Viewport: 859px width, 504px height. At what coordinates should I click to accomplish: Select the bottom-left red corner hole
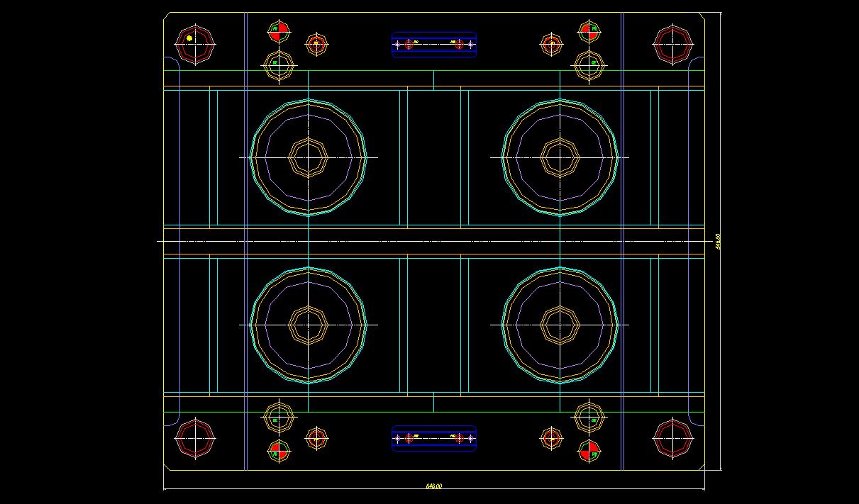(195, 438)
